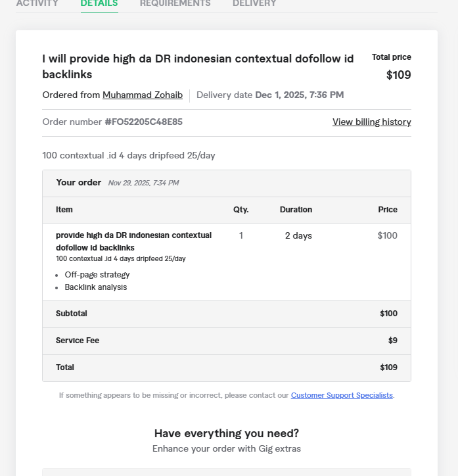Viewport: 458px width, 476px height.
Task: Click the Have everything you need heading
Action: [x=227, y=433]
